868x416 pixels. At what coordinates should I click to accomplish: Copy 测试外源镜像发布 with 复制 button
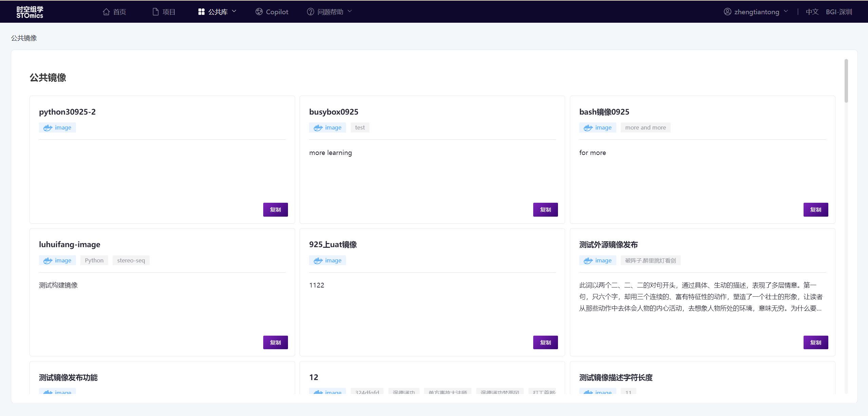[x=816, y=342]
